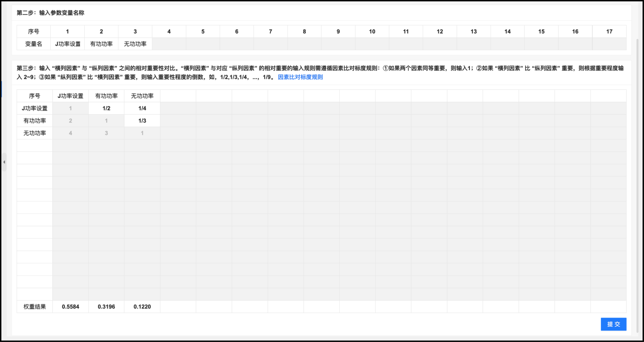Open the 因素比对标度规则 link
The image size is (644, 342).
(300, 77)
